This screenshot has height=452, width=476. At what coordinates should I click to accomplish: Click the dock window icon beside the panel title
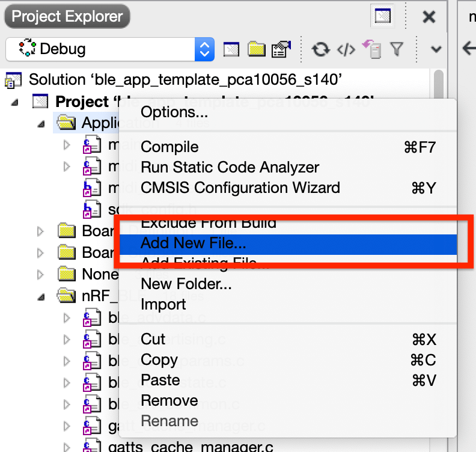(x=382, y=16)
